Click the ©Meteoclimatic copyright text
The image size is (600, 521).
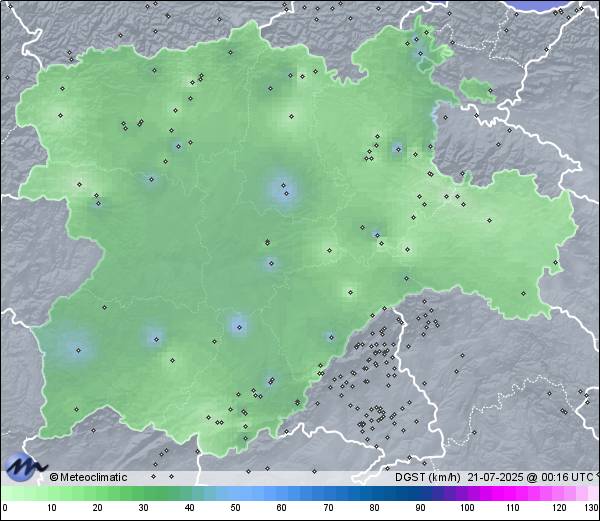pos(88,477)
